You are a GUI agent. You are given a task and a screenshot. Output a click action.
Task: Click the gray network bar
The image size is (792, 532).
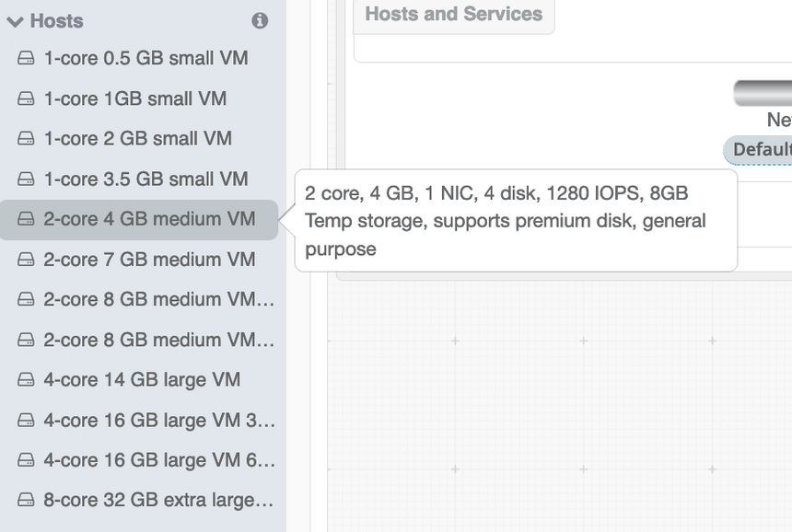click(x=763, y=93)
